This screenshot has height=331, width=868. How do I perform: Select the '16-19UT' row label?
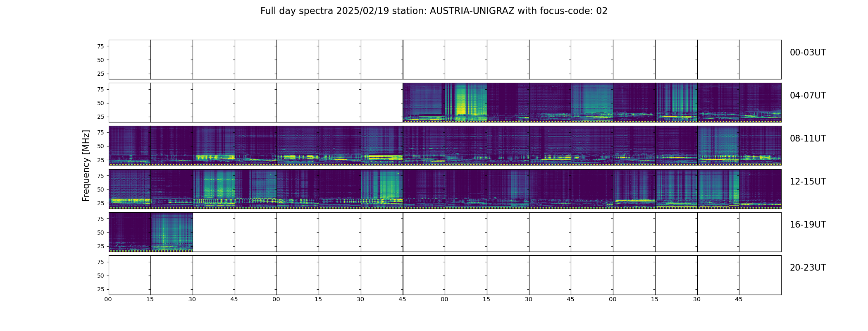coord(808,225)
